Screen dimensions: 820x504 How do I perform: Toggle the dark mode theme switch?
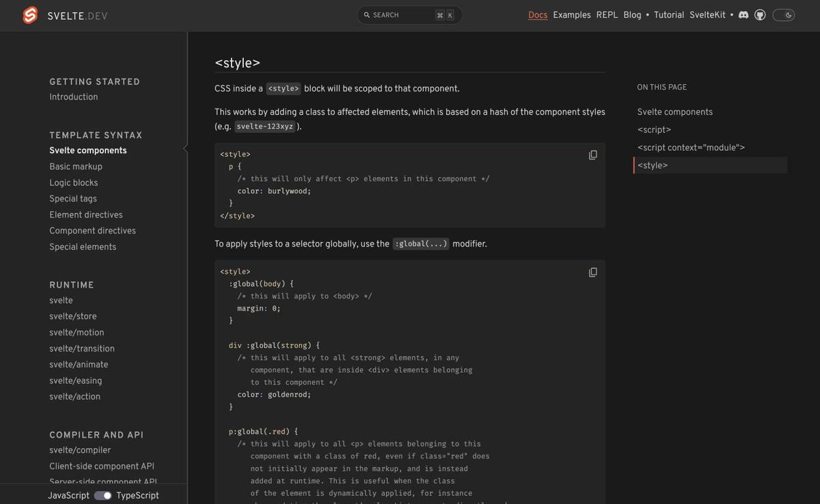[x=784, y=15]
